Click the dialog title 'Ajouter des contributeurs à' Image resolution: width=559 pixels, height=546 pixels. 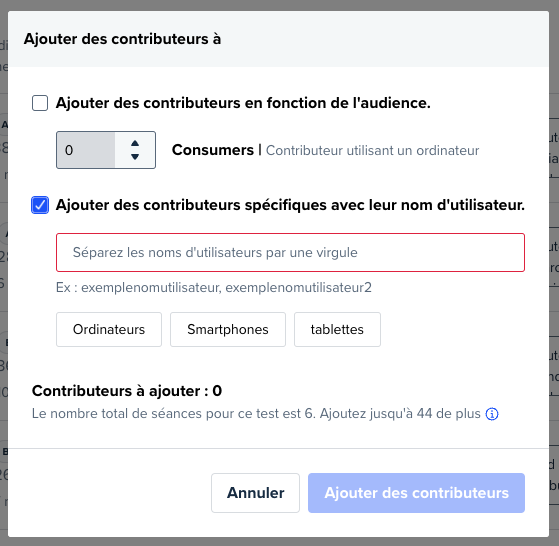[122, 39]
